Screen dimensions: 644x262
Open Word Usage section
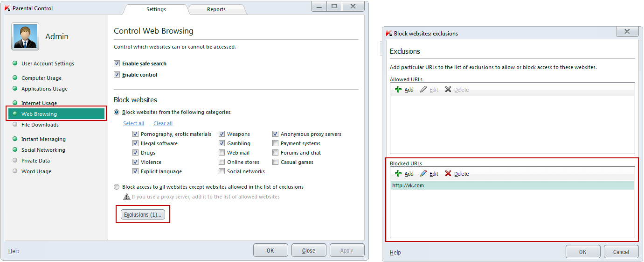click(x=36, y=171)
